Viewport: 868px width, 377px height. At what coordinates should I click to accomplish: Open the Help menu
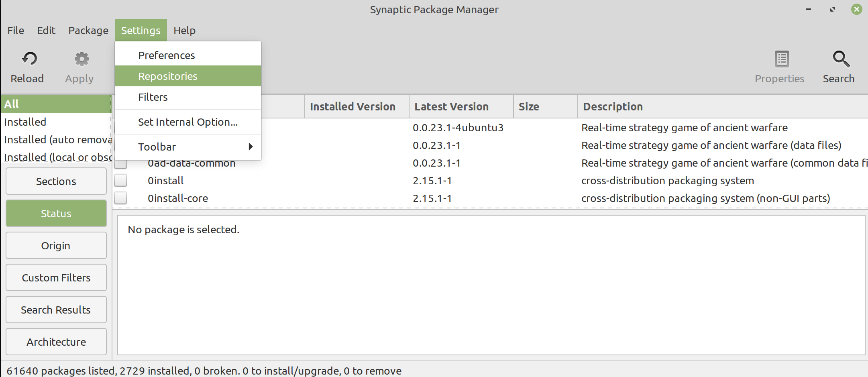[185, 31]
